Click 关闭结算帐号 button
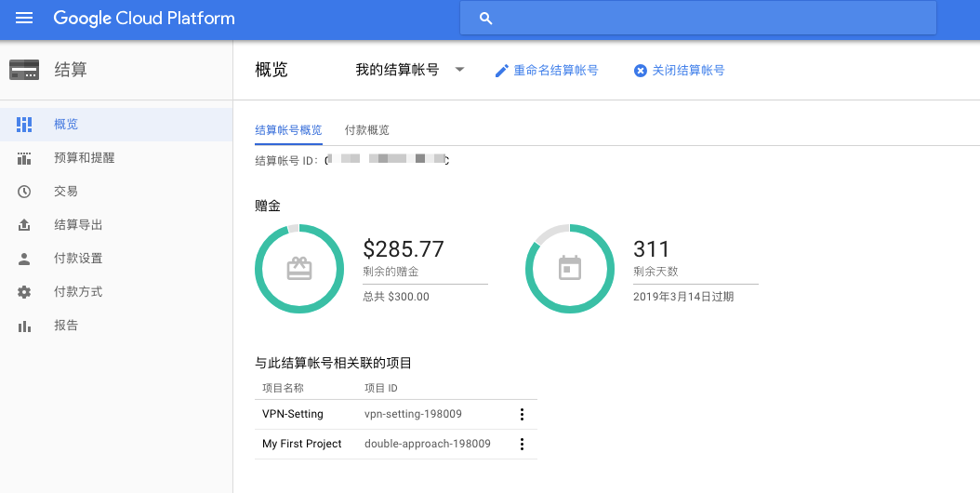The width and height of the screenshot is (980, 493). (679, 70)
